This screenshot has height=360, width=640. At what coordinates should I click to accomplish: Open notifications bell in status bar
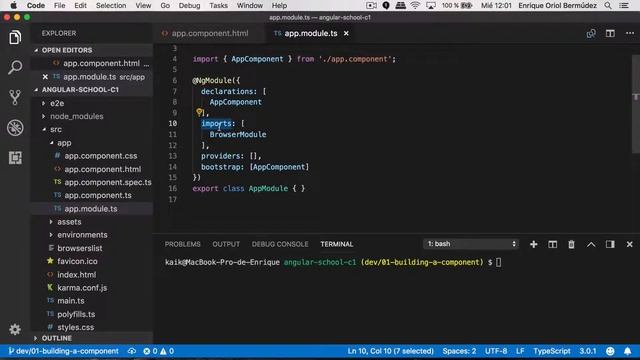pos(627,351)
